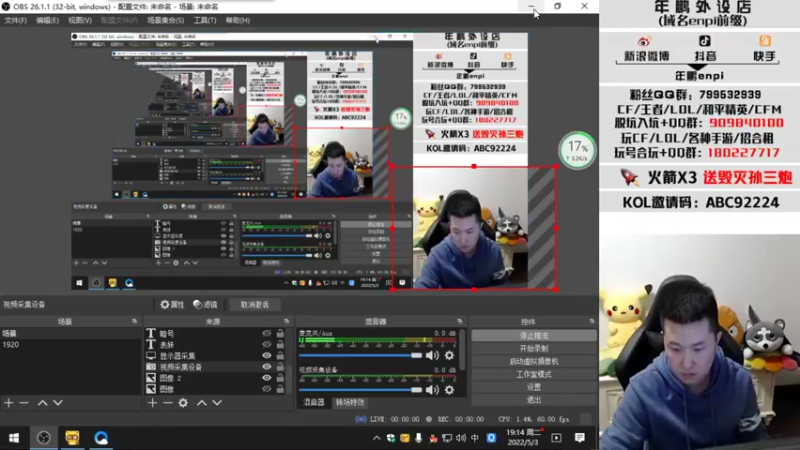Open 属性 properties for the selected source
This screenshot has width=800, height=450.
(172, 305)
